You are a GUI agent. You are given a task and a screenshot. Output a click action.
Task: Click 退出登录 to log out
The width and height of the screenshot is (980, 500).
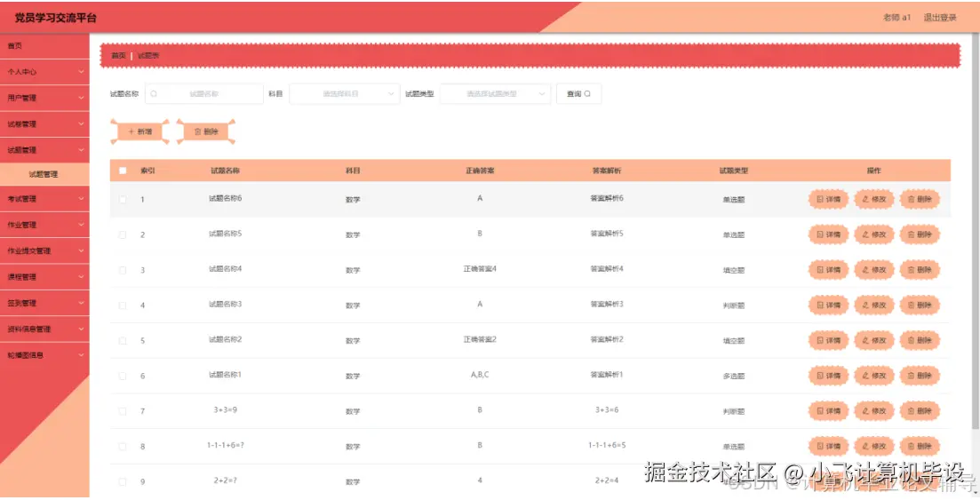tap(940, 18)
